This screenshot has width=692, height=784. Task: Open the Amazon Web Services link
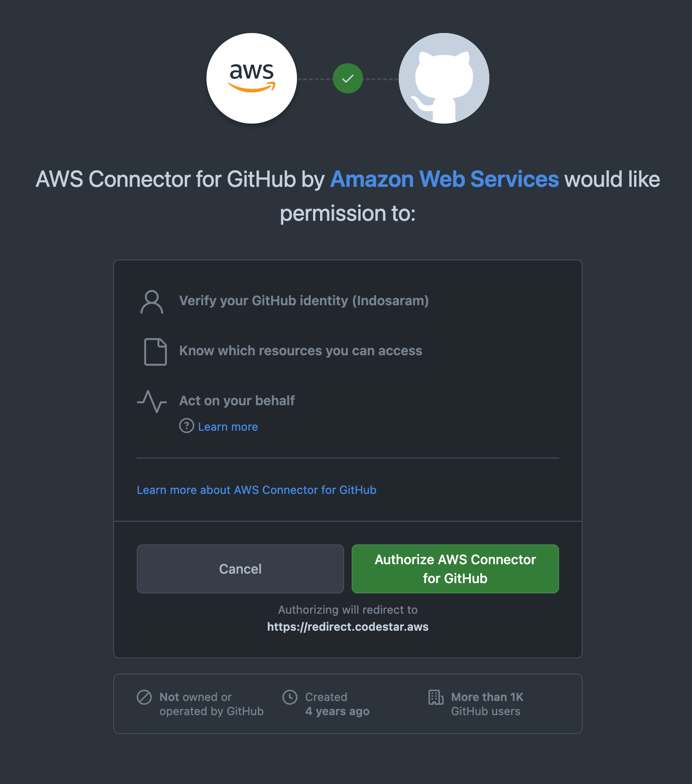pyautogui.click(x=445, y=179)
